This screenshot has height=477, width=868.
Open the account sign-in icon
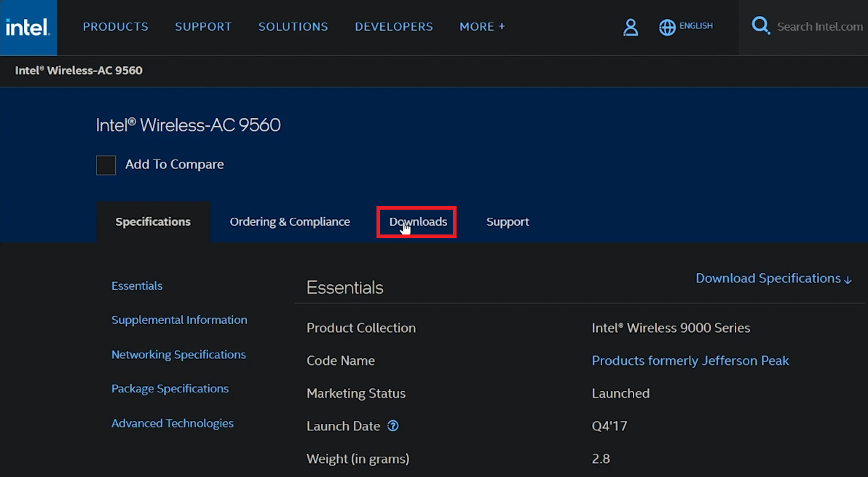[631, 27]
